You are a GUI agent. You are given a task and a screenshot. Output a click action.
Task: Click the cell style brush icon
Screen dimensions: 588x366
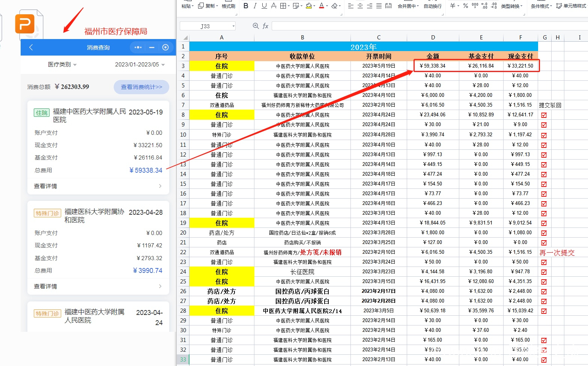pos(559,6)
